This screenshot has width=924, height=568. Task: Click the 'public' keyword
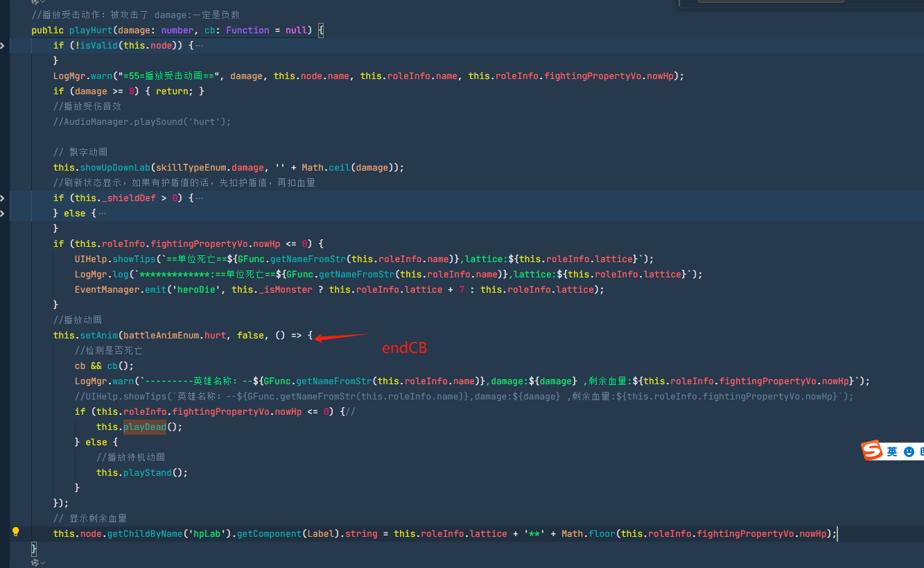48,31
